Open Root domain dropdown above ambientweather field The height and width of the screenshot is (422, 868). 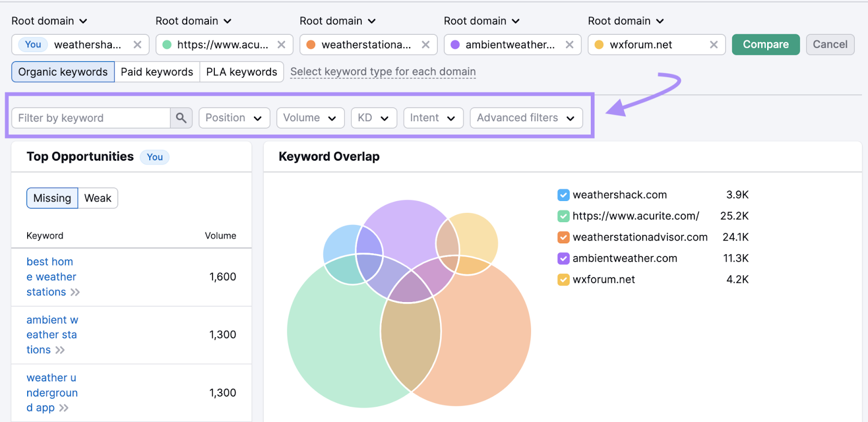click(482, 21)
